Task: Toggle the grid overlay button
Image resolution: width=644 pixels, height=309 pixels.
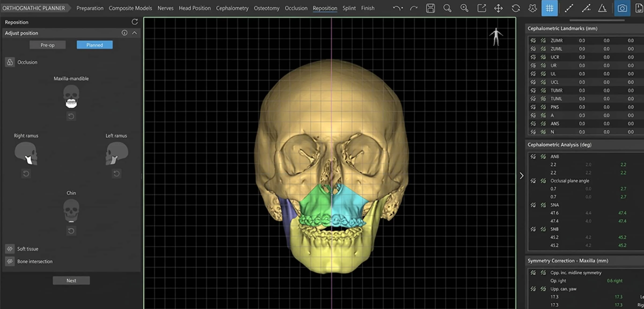Action: tap(549, 8)
